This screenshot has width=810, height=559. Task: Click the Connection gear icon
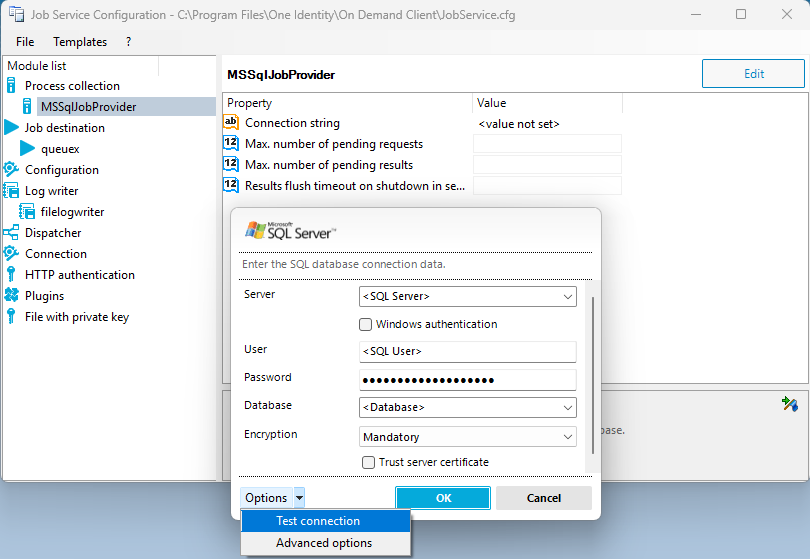11,254
